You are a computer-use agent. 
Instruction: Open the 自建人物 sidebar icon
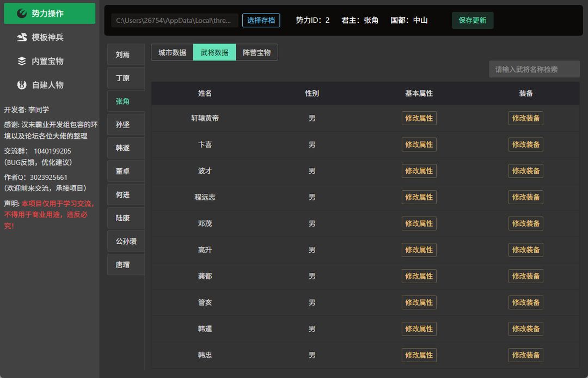tap(22, 85)
